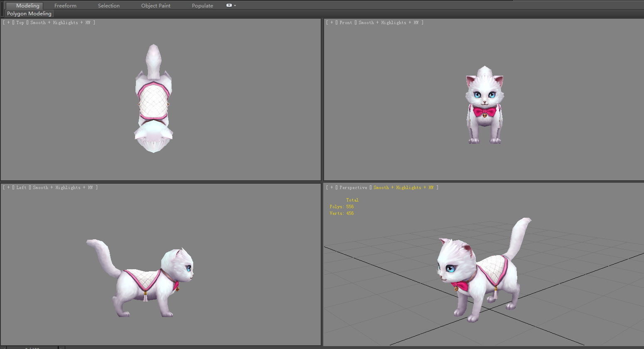Screen dimensions: 644x349
Task: Open the Freeform ribbon tab
Action: 65,6
